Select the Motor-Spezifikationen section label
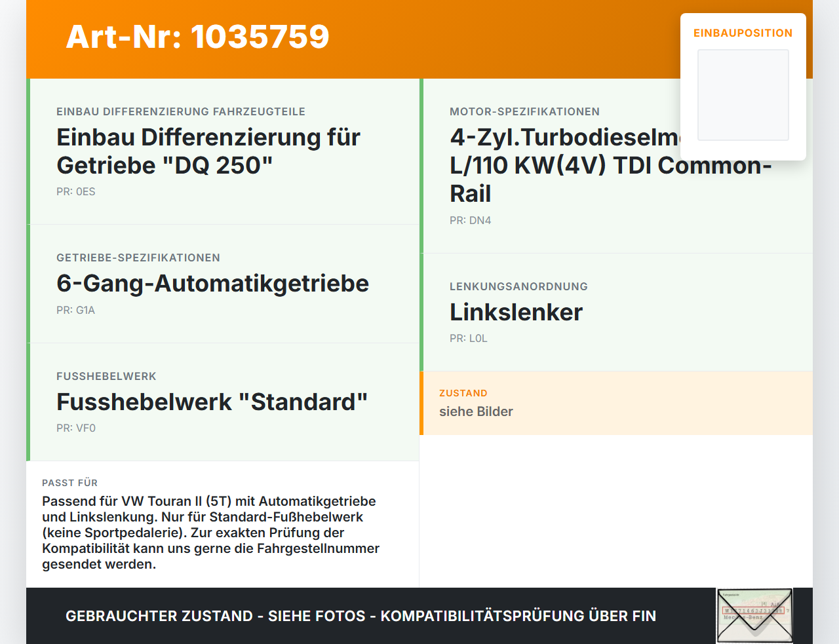Image resolution: width=839 pixels, height=644 pixels. point(524,112)
